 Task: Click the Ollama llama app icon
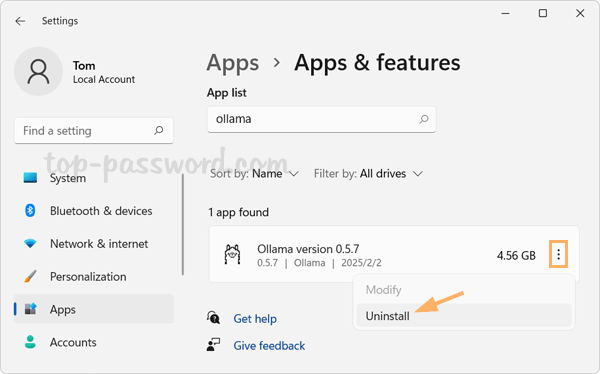[232, 255]
